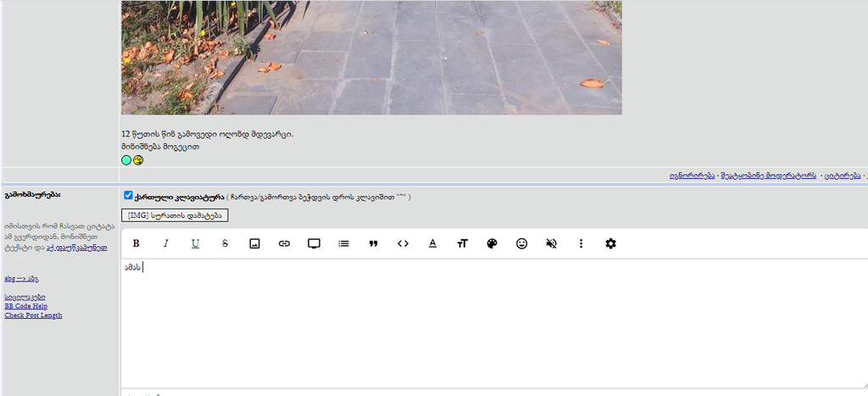868x396 pixels.
Task: Click the teal circle icon under post
Action: point(127,160)
